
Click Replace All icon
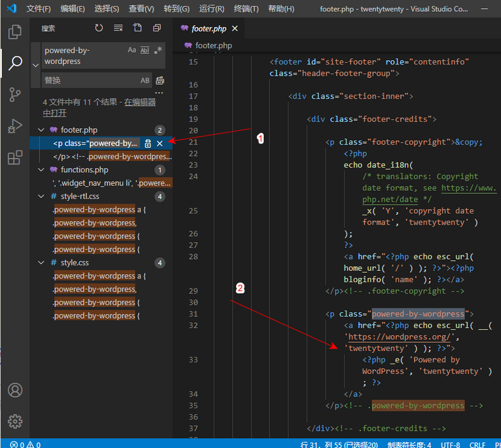tap(160, 81)
